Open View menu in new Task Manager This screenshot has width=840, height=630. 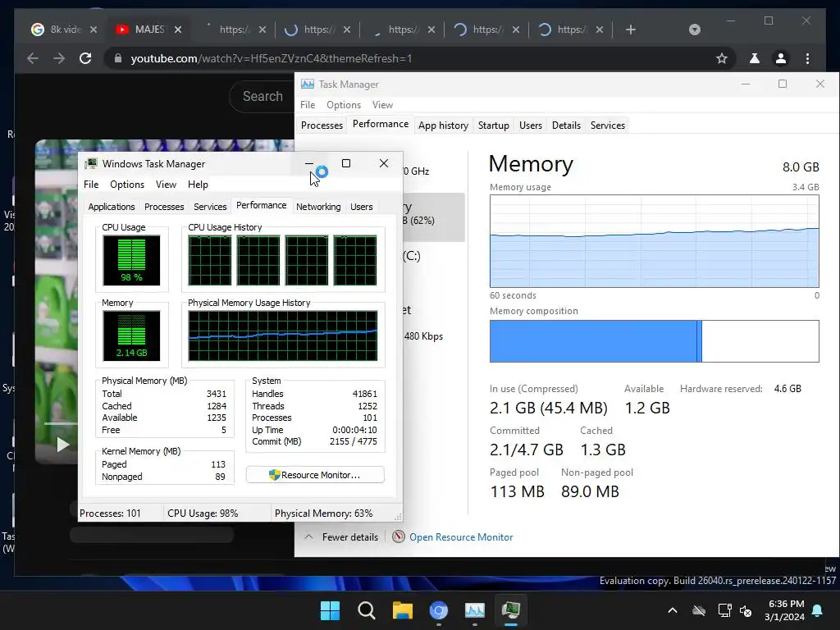382,105
